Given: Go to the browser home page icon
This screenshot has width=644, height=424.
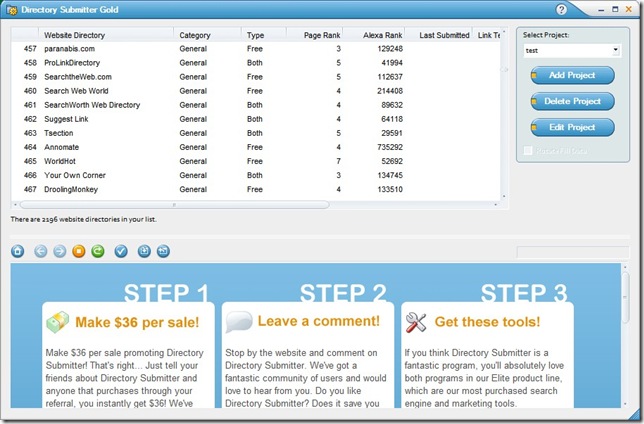Looking at the screenshot, I should click(18, 251).
